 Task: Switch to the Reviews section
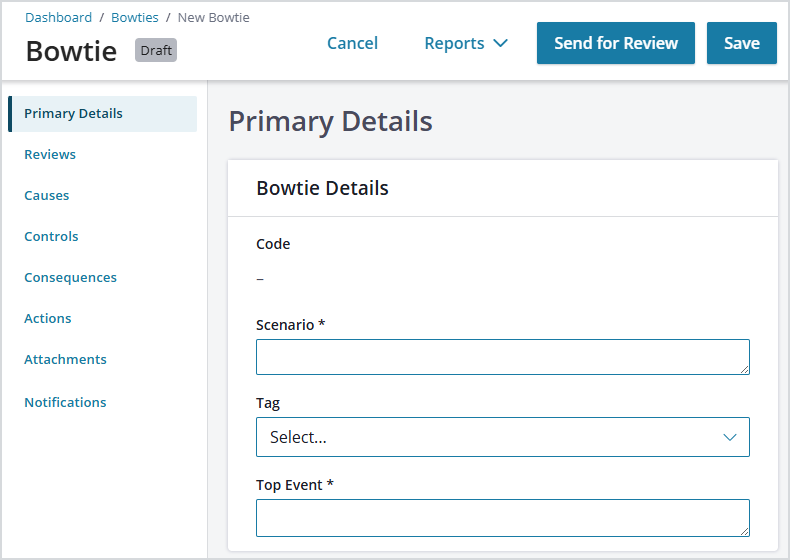[x=50, y=154]
